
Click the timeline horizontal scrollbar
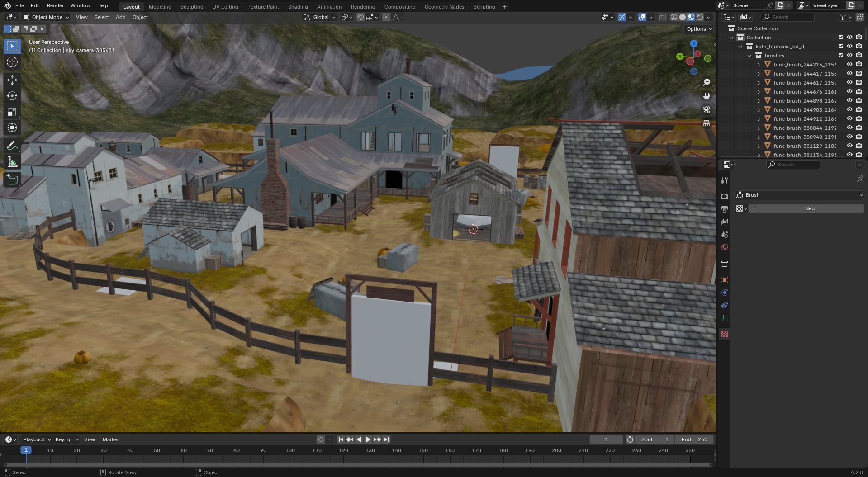click(x=357, y=464)
